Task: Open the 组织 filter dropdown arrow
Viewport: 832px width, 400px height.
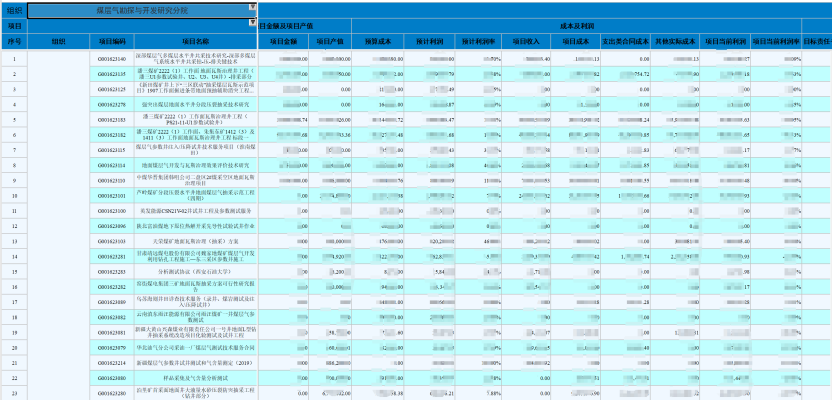Action: pyautogui.click(x=252, y=6)
